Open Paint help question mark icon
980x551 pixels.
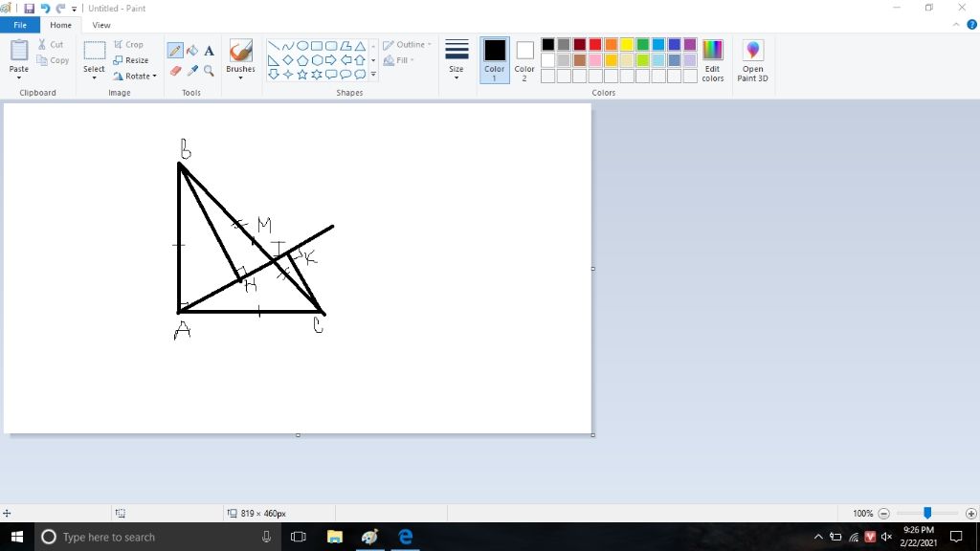pyautogui.click(x=972, y=25)
